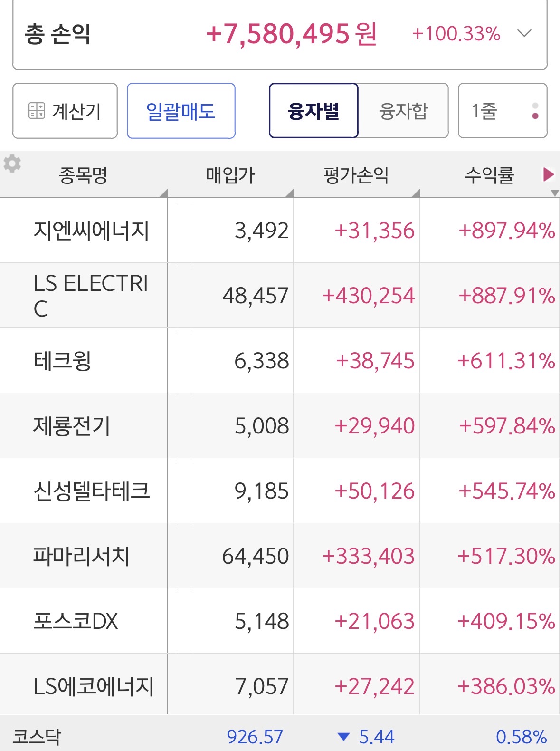Open the 계산기 button
The height and width of the screenshot is (751, 560).
pos(65,111)
